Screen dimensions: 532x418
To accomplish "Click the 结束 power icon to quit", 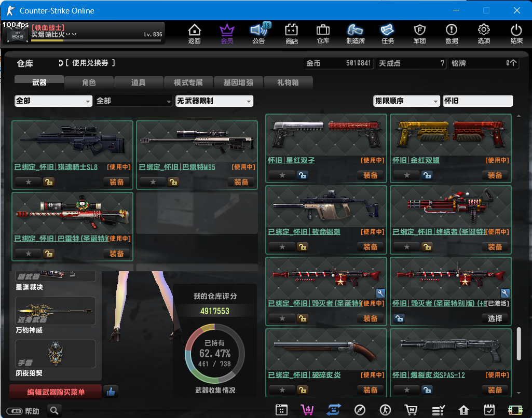I will point(516,34).
